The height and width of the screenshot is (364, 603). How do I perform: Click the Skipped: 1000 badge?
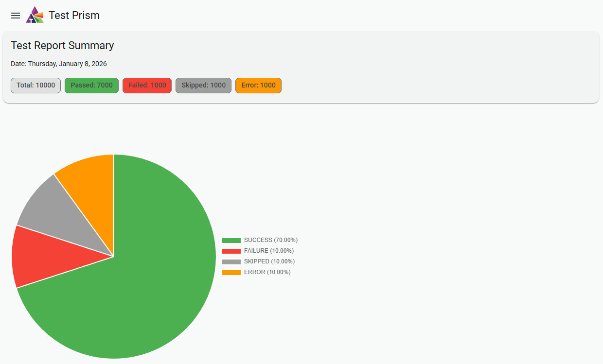point(203,85)
